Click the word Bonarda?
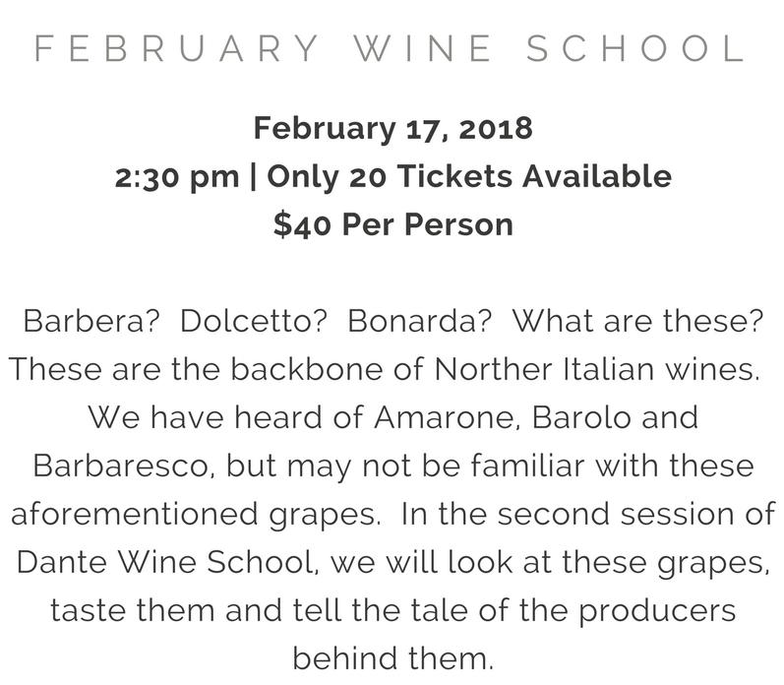The width and height of the screenshot is (784, 685). tap(419, 321)
